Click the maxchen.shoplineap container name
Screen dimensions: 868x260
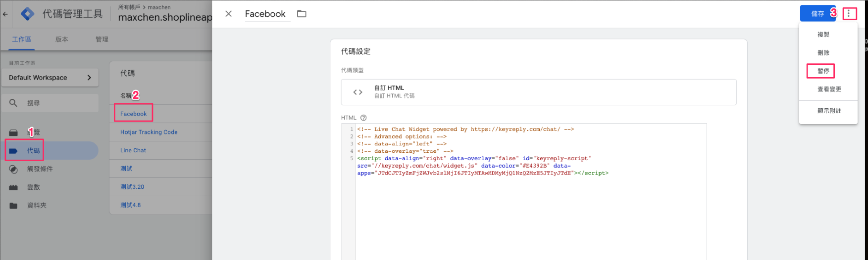[x=165, y=17]
